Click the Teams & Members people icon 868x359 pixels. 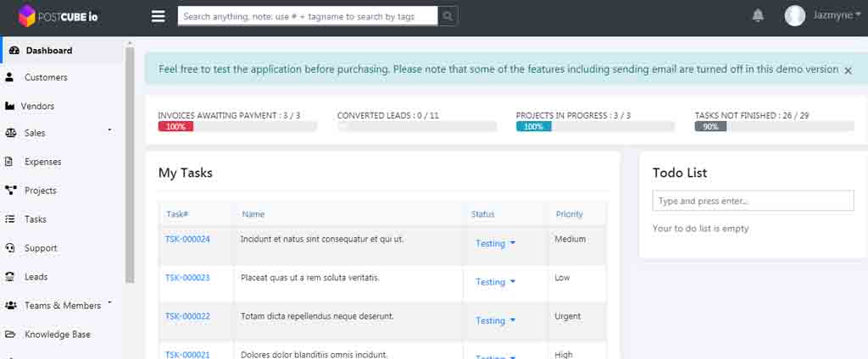click(x=10, y=306)
